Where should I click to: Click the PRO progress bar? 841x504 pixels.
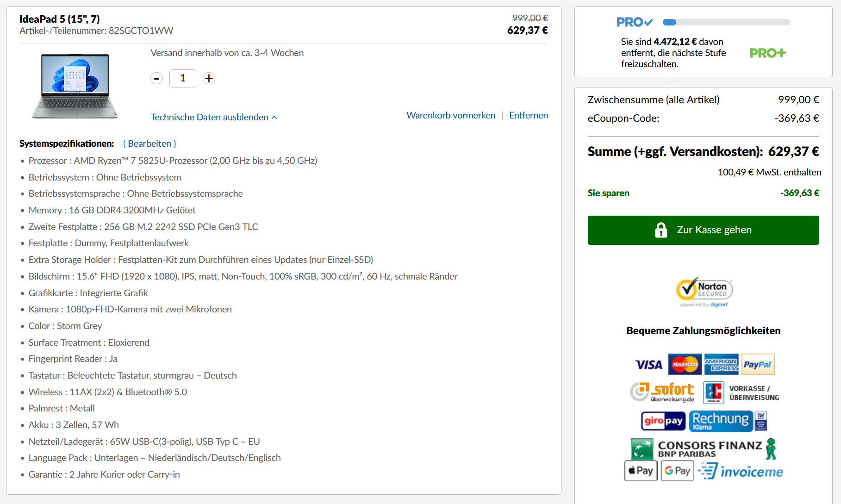(x=726, y=22)
